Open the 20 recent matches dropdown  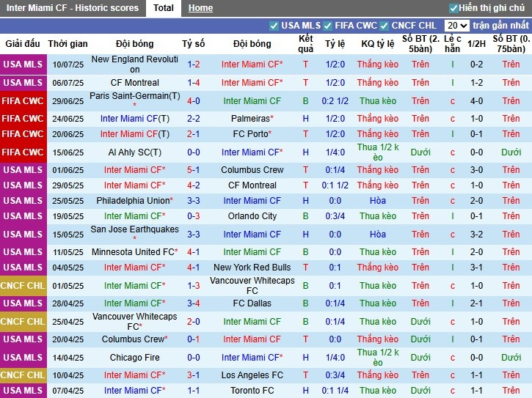(456, 26)
